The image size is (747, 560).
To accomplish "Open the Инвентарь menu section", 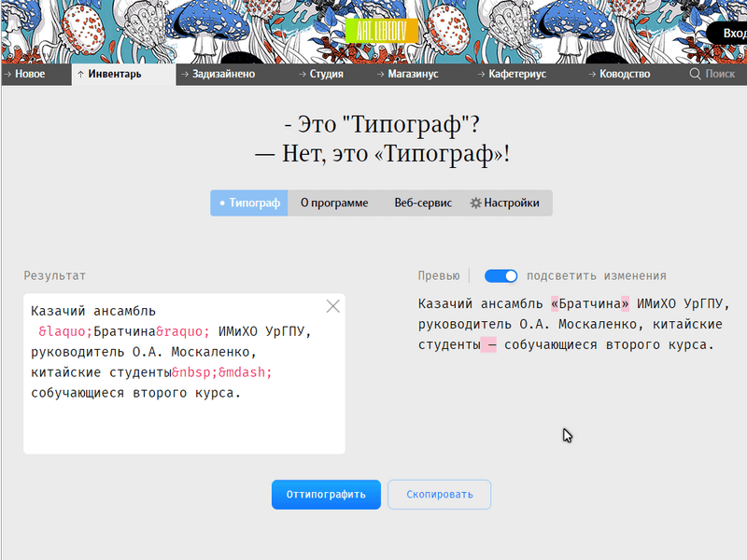I will [124, 75].
